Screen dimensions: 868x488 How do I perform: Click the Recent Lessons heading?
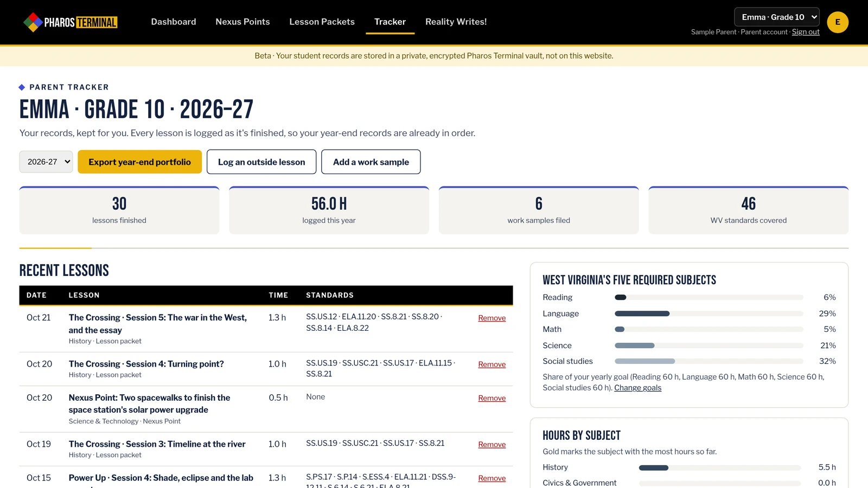tap(64, 270)
